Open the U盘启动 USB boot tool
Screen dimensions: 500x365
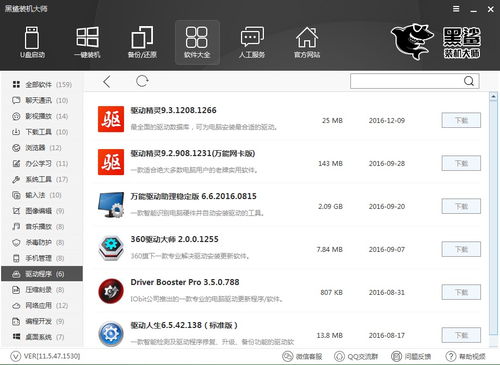[x=32, y=42]
